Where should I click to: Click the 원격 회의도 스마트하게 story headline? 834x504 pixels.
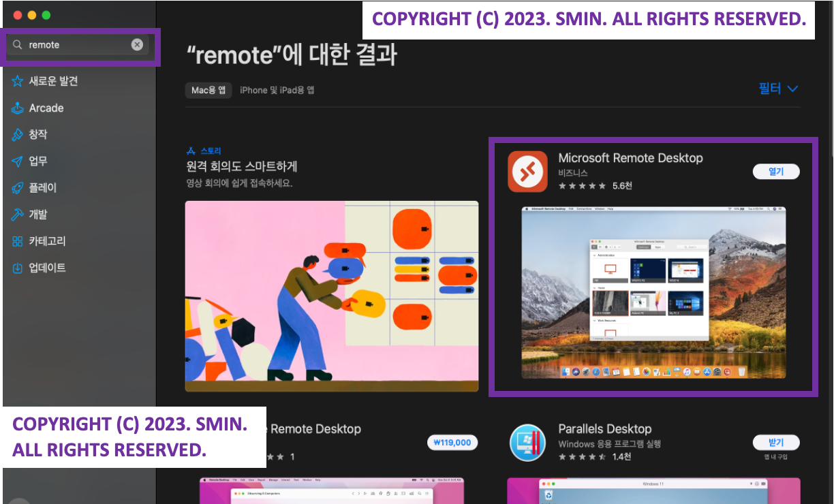point(241,167)
